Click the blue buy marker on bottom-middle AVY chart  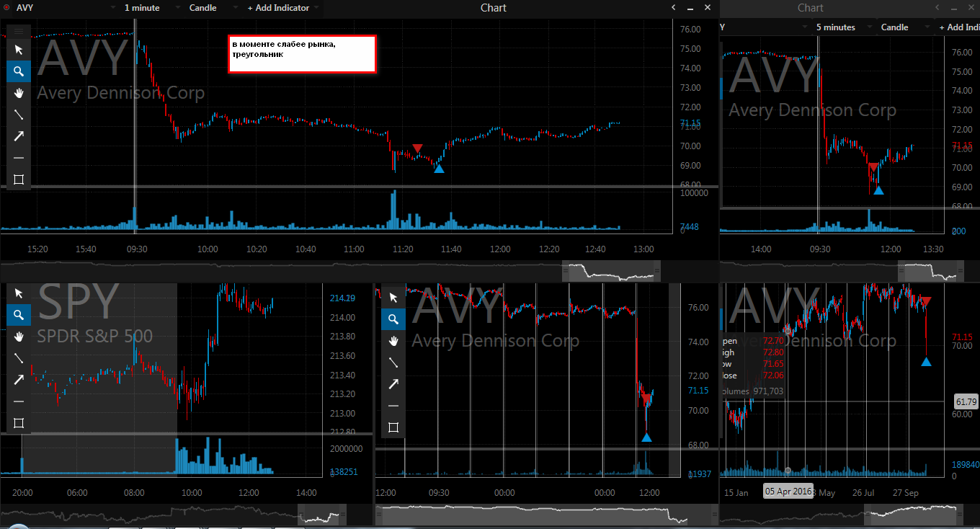646,437
